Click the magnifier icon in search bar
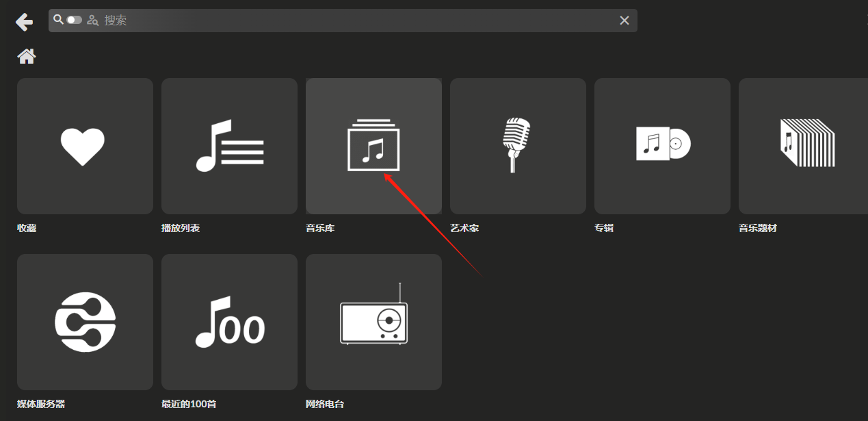The height and width of the screenshot is (421, 868). coord(58,20)
